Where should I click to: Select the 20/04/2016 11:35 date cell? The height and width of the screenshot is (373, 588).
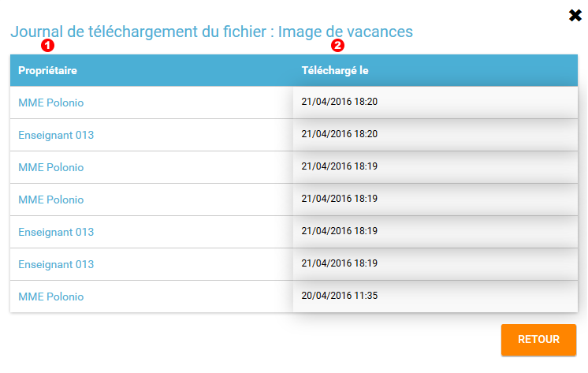click(339, 296)
